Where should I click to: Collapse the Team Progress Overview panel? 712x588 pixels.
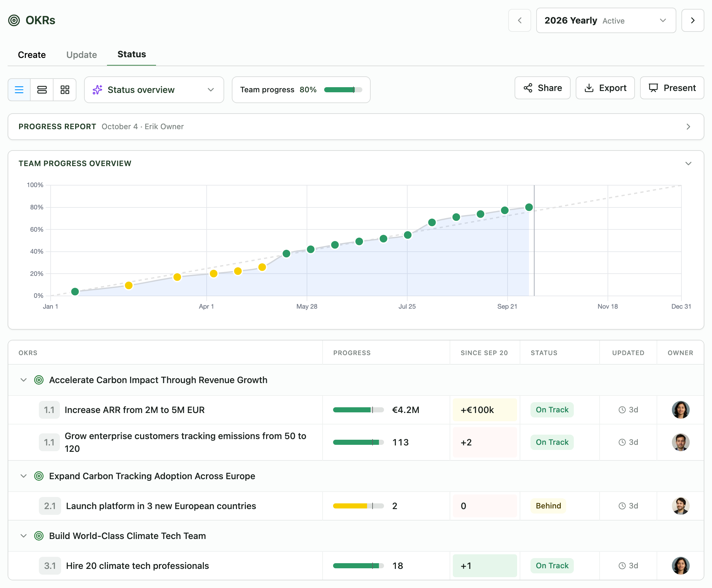pos(688,164)
